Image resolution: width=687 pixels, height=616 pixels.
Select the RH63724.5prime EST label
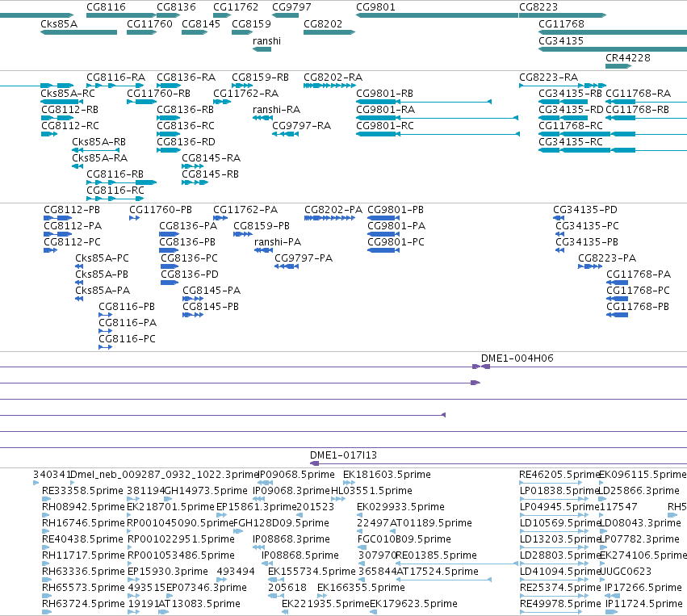point(83,604)
